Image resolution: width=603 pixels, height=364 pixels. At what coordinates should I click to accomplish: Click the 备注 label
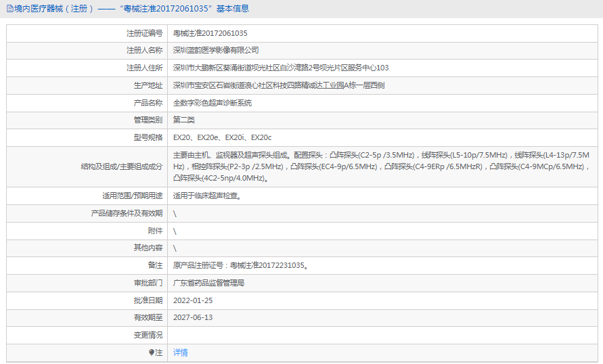tap(156, 266)
